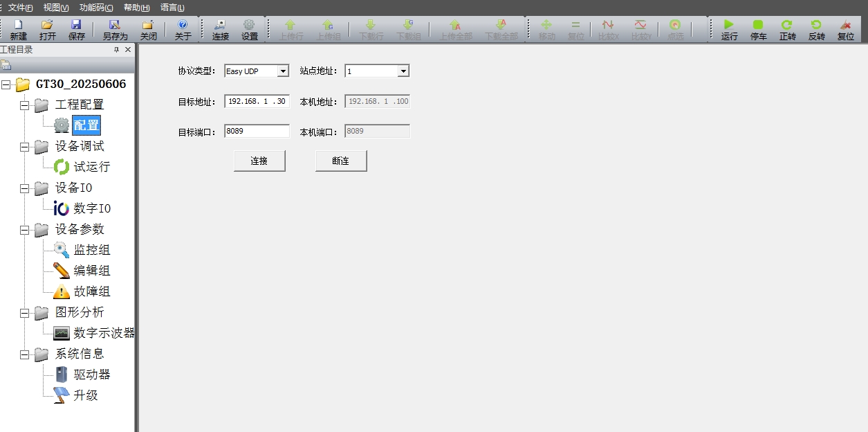Click the 正转 (Forward rotation) icon

pyautogui.click(x=787, y=29)
